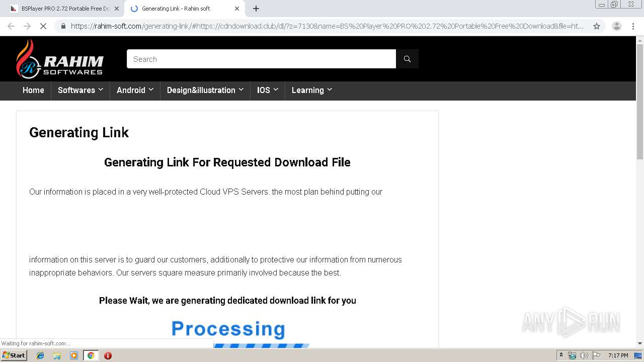The height and width of the screenshot is (362, 644).
Task: View site security lock info
Action: pyautogui.click(x=63, y=26)
